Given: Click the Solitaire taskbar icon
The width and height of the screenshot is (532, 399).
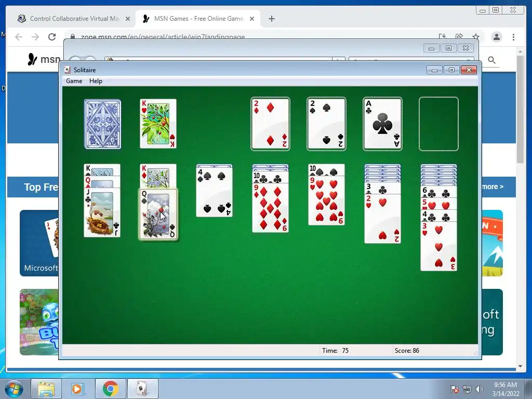Looking at the screenshot, I should [x=142, y=389].
